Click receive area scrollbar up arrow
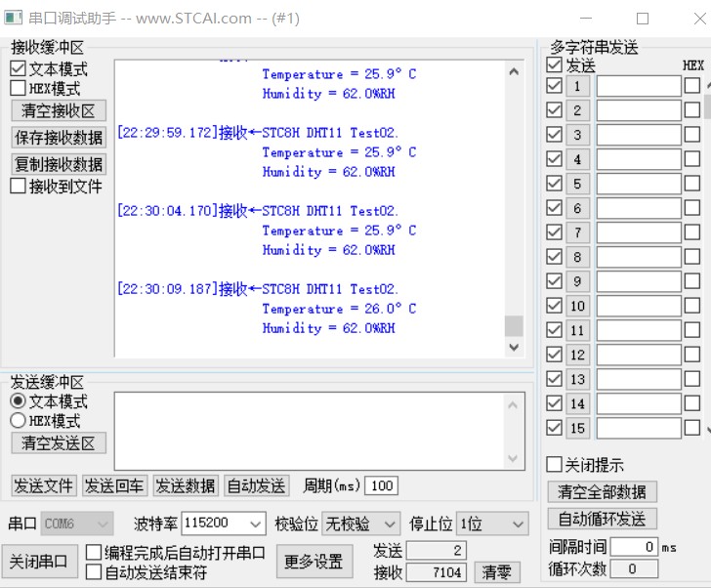Image resolution: width=711 pixels, height=588 pixels. click(x=514, y=71)
